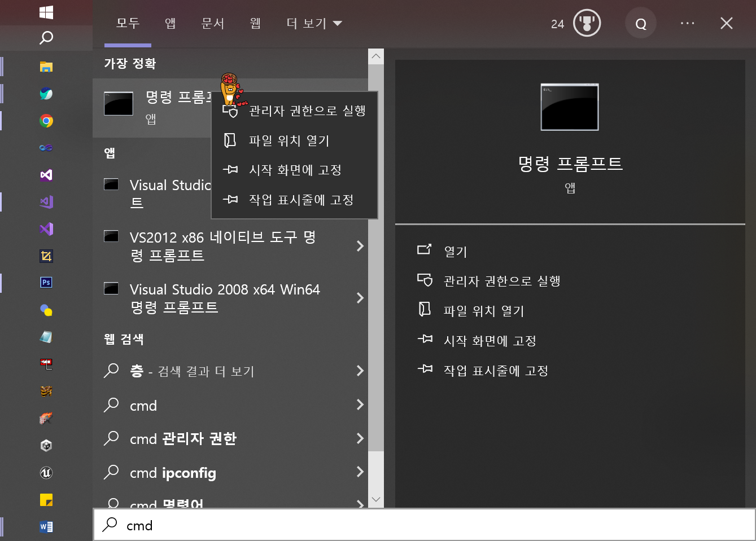Expand the cmd 관리자 권한 suggestion chevron
This screenshot has width=756, height=541.
pyautogui.click(x=360, y=438)
